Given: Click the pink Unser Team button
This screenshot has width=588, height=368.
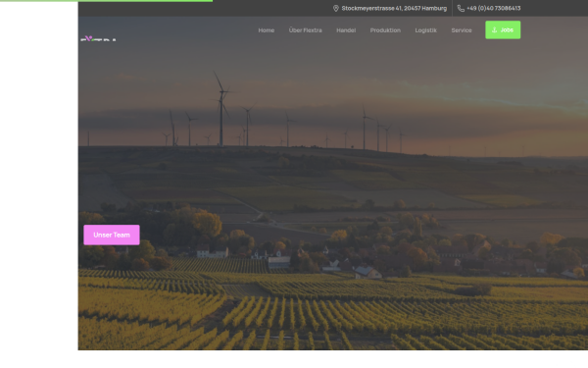Looking at the screenshot, I should [x=112, y=235].
